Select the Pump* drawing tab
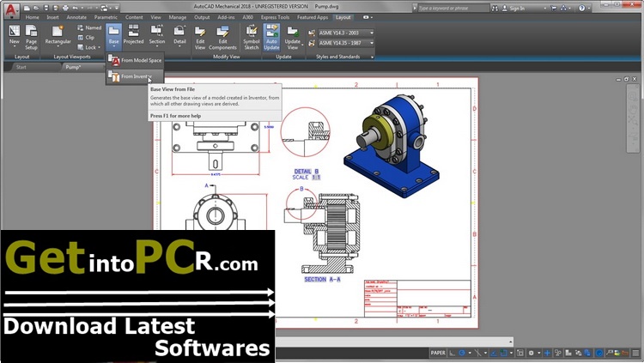This screenshot has width=644, height=363. (x=73, y=67)
